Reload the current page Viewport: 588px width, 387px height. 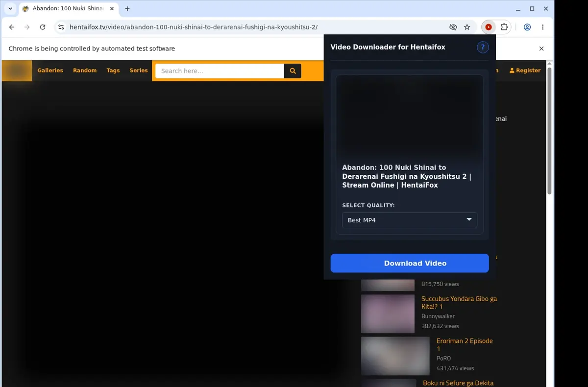click(43, 27)
